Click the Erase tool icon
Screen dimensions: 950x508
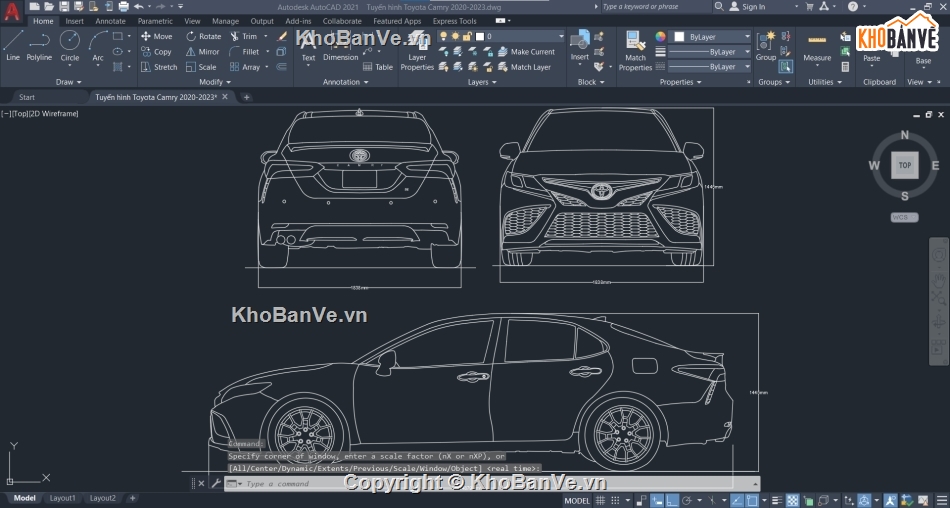point(282,36)
